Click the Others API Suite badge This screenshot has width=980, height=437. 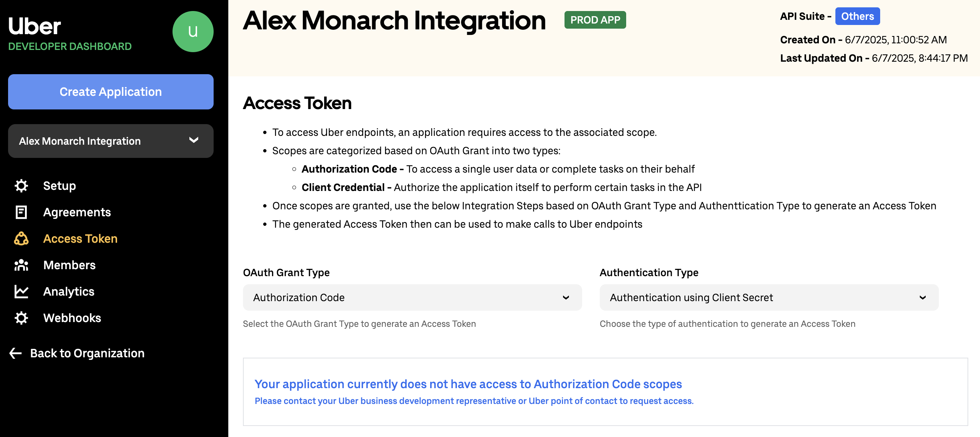point(857,17)
